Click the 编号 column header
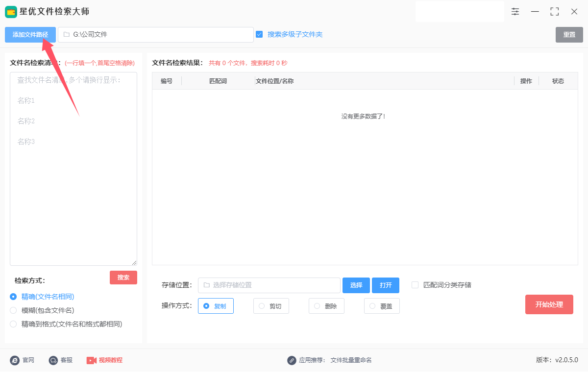588x372 pixels. (x=167, y=81)
